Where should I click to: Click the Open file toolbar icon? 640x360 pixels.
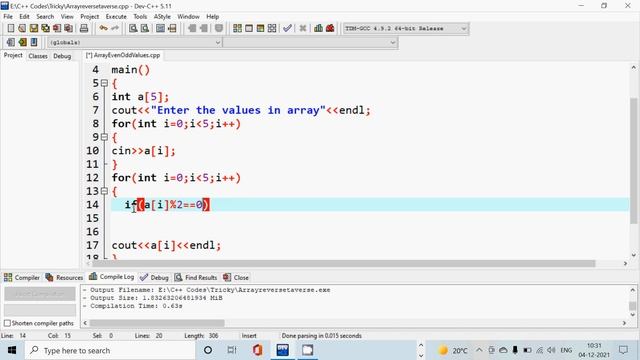(22, 28)
